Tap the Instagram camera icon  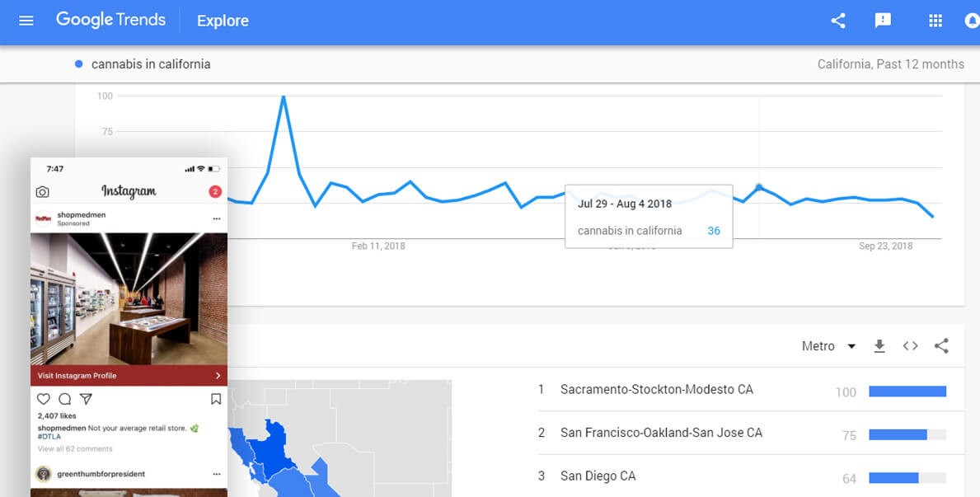[43, 192]
